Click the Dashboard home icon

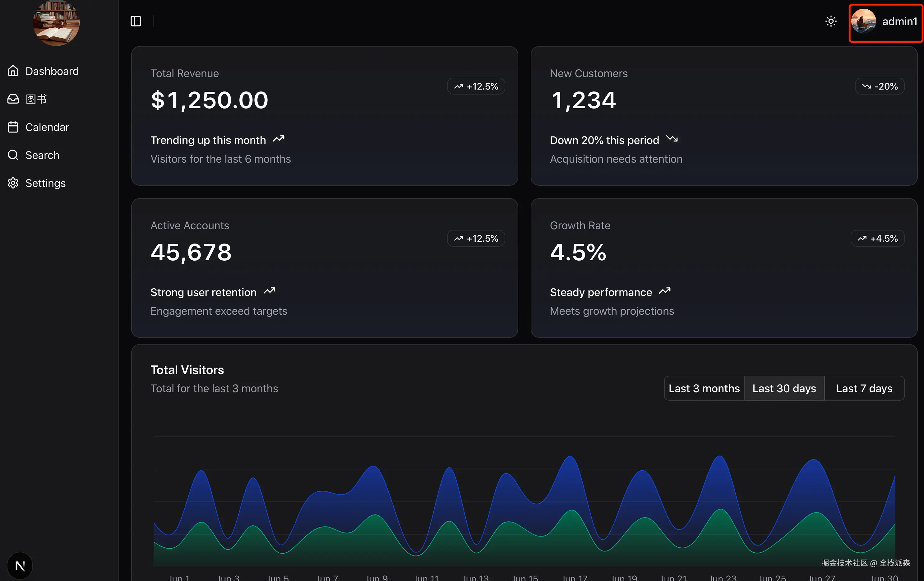click(x=13, y=71)
